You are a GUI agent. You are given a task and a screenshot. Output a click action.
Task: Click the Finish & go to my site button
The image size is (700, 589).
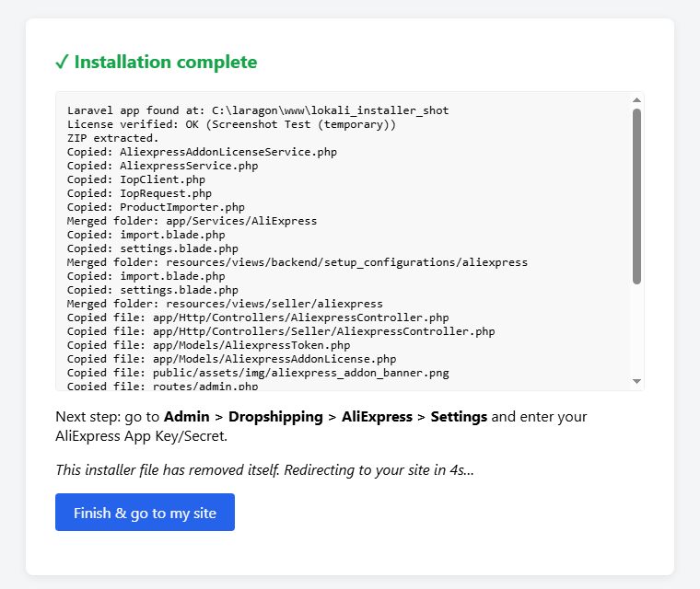pos(145,513)
